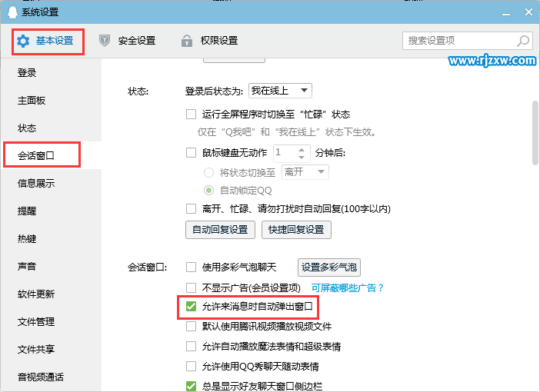Click the shield icon beside 安全设置
540x392 pixels.
(x=105, y=41)
